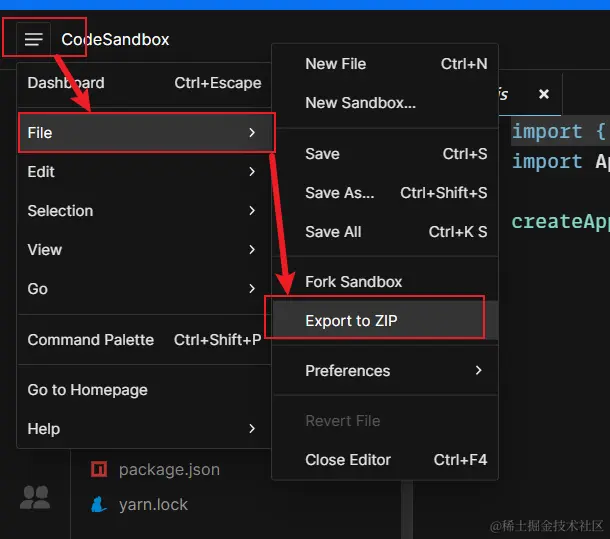Open the Command Palette menu entry
Screen dimensions: 610x539
pyautogui.click(x=144, y=340)
